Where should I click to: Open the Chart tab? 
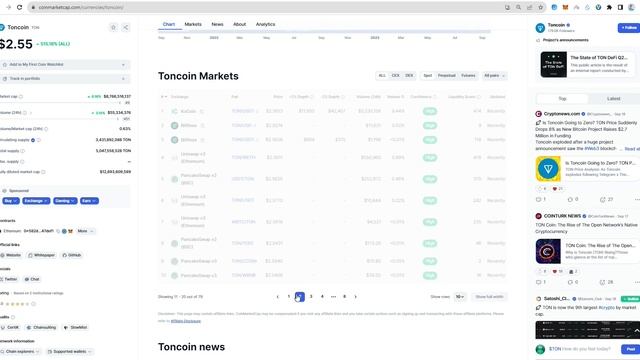pyautogui.click(x=169, y=24)
